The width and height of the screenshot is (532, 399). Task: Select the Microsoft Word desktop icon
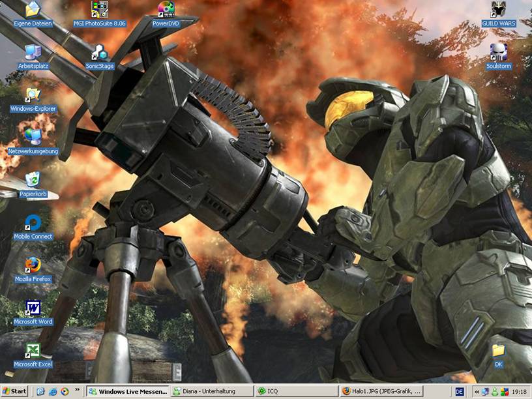point(33,308)
